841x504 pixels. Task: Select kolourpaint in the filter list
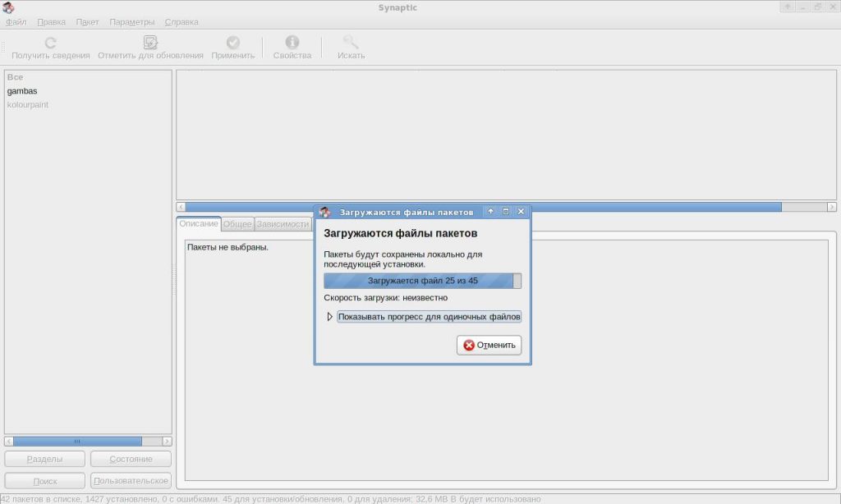[x=27, y=104]
